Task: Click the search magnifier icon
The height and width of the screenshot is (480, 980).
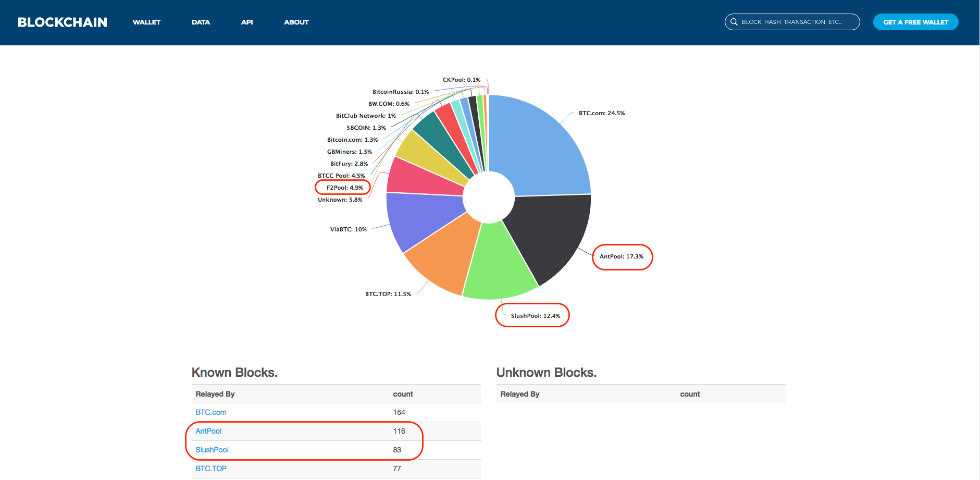Action: [x=734, y=22]
